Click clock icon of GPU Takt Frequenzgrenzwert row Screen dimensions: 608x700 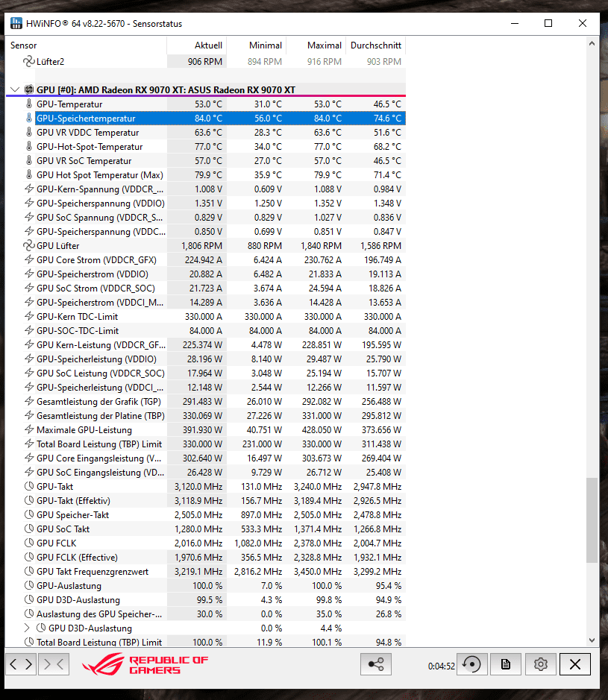[29, 572]
